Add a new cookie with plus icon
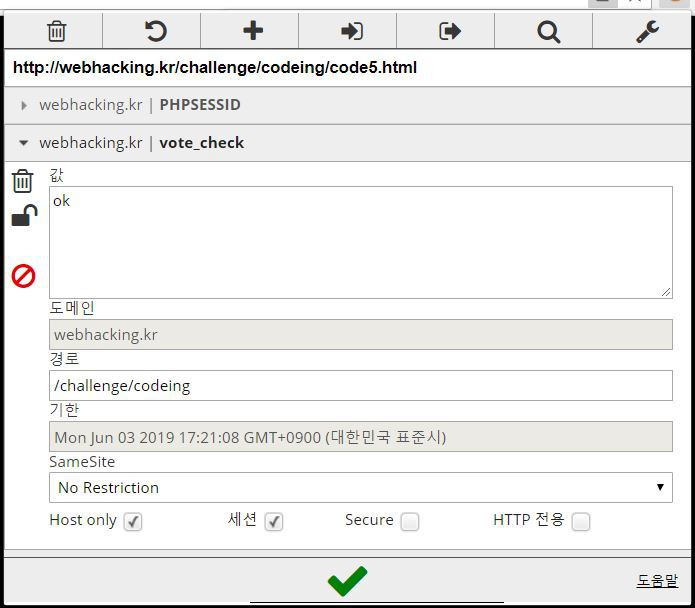The height and width of the screenshot is (608, 695). (x=253, y=31)
